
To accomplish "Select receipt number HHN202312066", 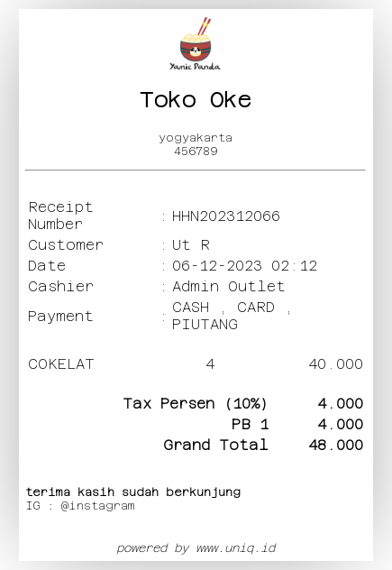I will (225, 216).
